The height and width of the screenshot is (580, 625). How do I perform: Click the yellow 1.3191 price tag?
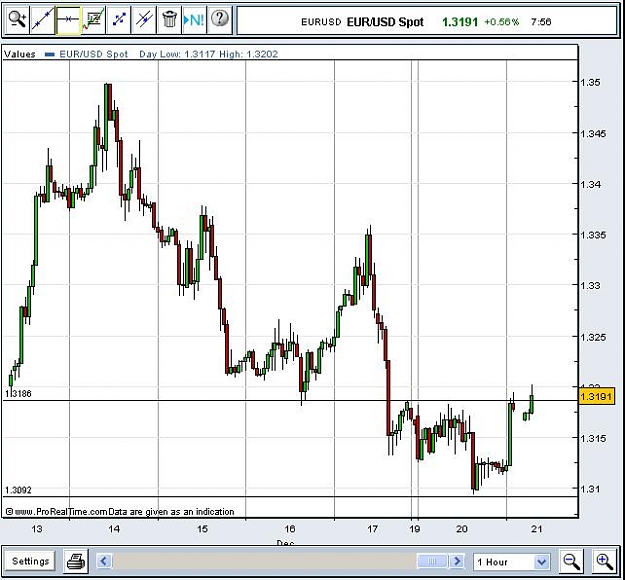click(596, 397)
